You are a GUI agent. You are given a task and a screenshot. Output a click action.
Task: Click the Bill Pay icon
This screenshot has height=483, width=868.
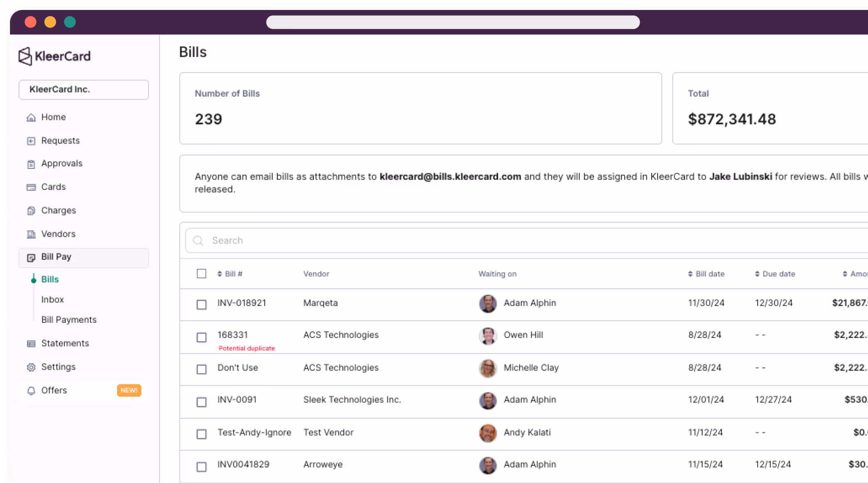pyautogui.click(x=31, y=258)
